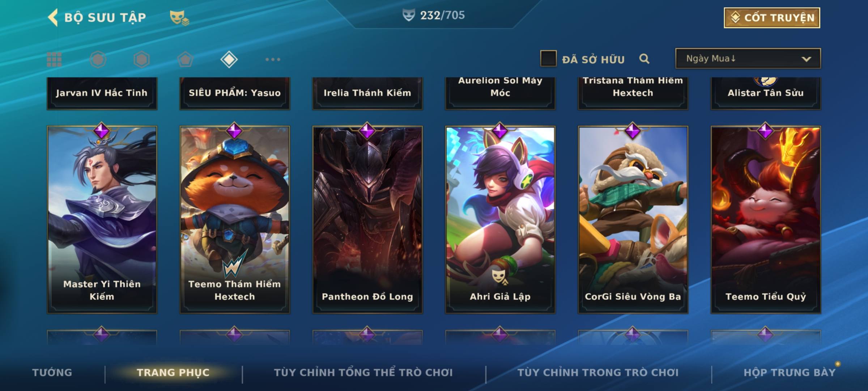
Task: Go back using the Bộ Sưu Tập arrow
Action: tap(53, 17)
